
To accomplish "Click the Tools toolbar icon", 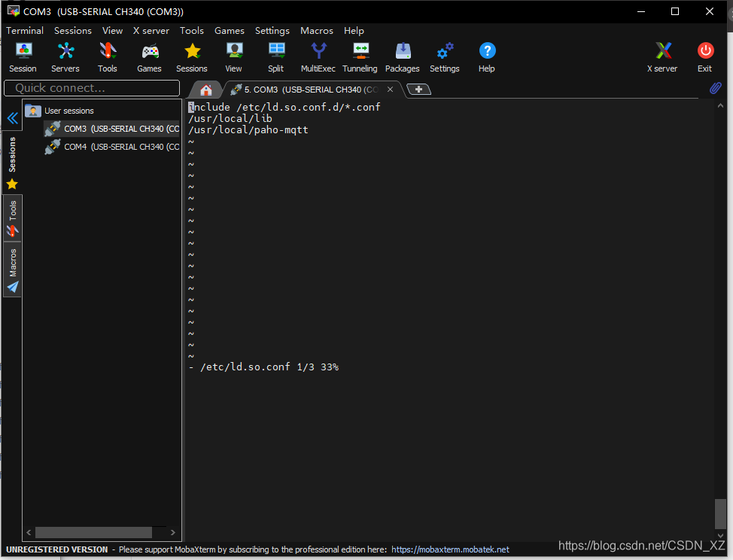I will [x=108, y=57].
